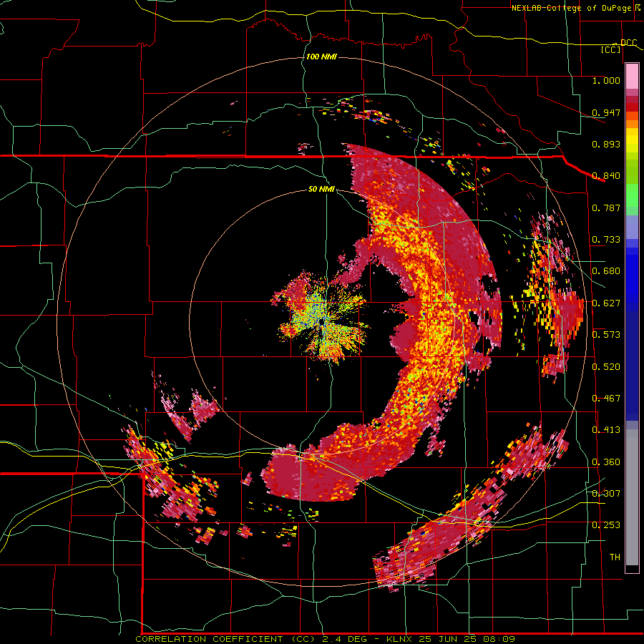Select the 0.467 value on the scale
644x644 pixels.
click(x=606, y=399)
